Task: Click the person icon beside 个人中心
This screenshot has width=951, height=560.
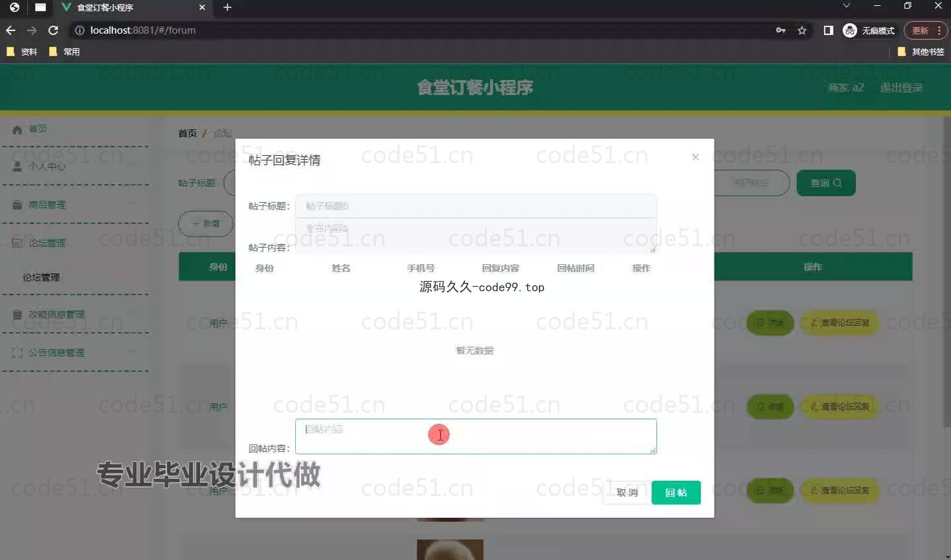Action: (17, 166)
